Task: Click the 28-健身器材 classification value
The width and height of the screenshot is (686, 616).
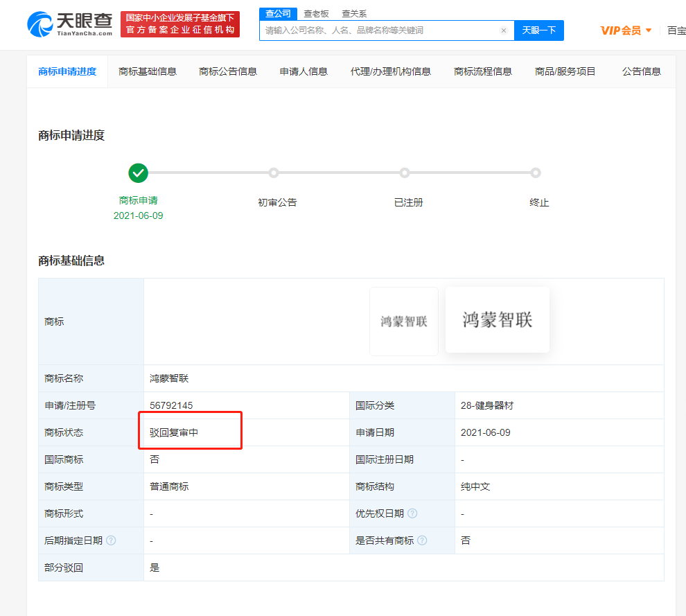Action: (x=487, y=405)
